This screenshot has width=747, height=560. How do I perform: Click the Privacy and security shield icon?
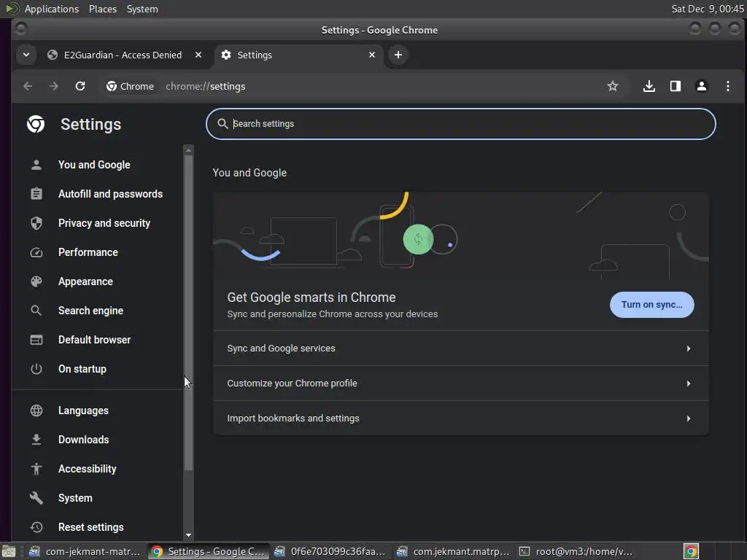pos(36,223)
